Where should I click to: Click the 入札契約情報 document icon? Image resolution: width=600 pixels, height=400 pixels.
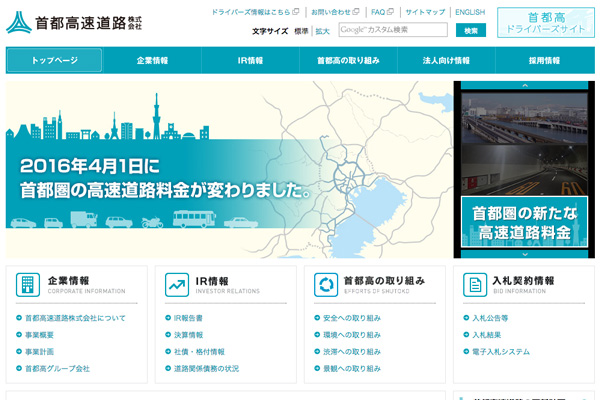[476, 285]
